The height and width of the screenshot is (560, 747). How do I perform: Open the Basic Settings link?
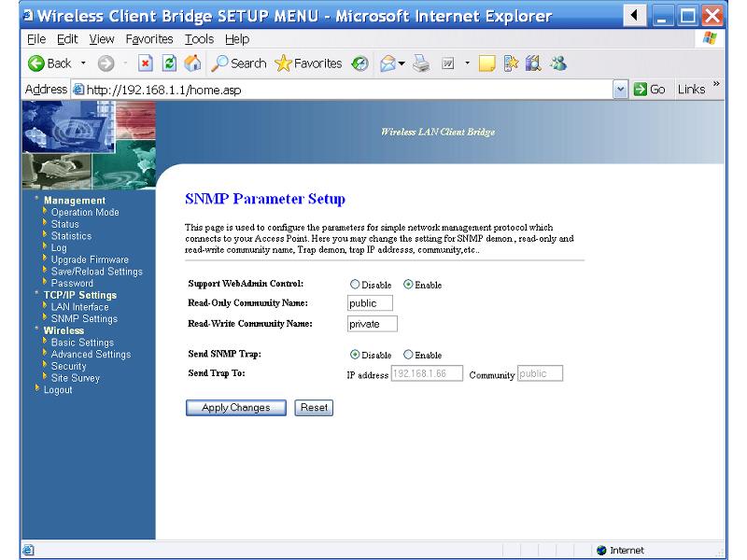point(82,343)
